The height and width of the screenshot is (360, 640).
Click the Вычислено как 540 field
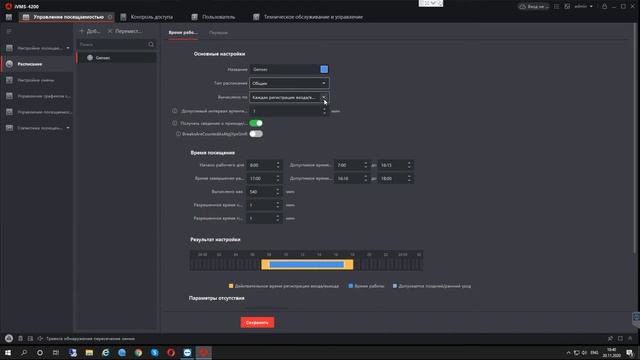pos(264,192)
